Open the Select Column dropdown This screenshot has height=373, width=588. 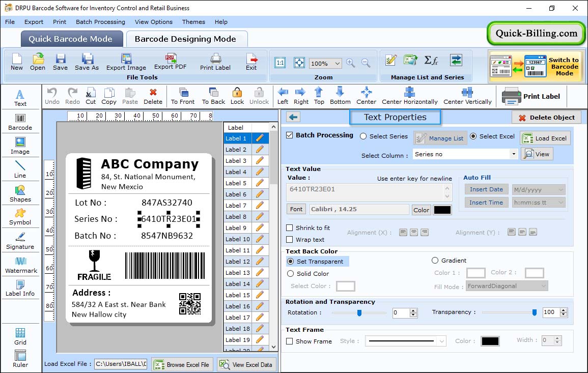point(513,154)
